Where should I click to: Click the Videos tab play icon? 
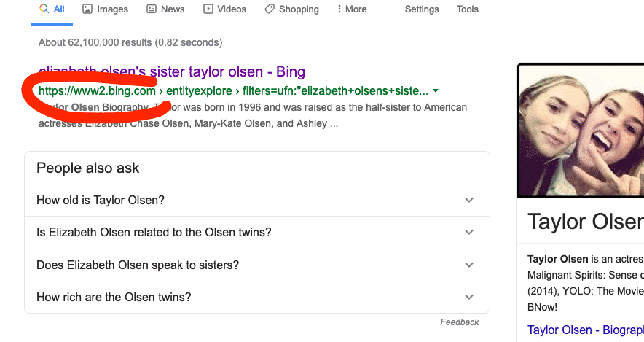208,9
